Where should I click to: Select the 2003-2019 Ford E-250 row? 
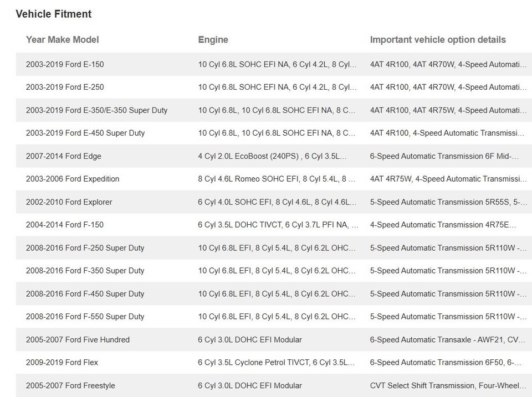pos(65,87)
